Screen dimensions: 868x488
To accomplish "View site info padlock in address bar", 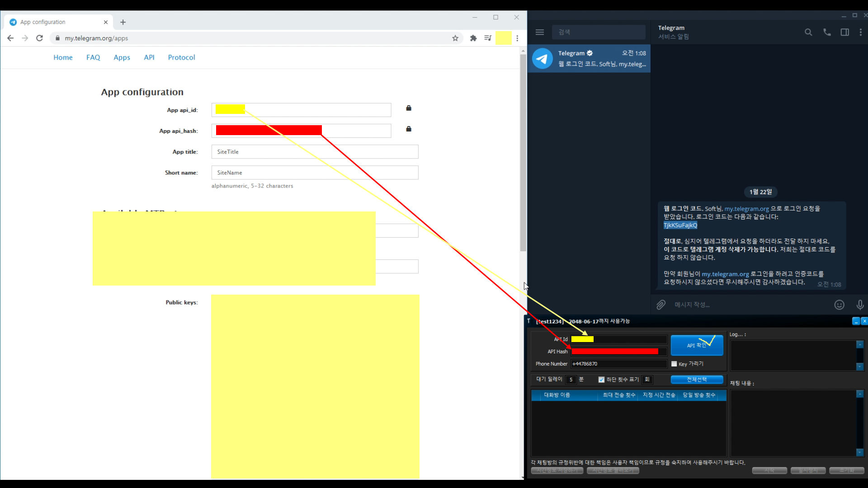I will (x=57, y=38).
